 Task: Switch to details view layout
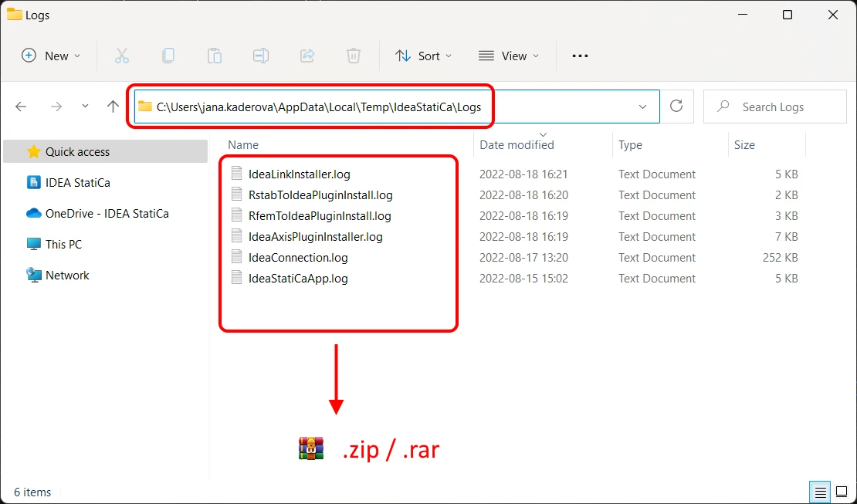(x=821, y=492)
